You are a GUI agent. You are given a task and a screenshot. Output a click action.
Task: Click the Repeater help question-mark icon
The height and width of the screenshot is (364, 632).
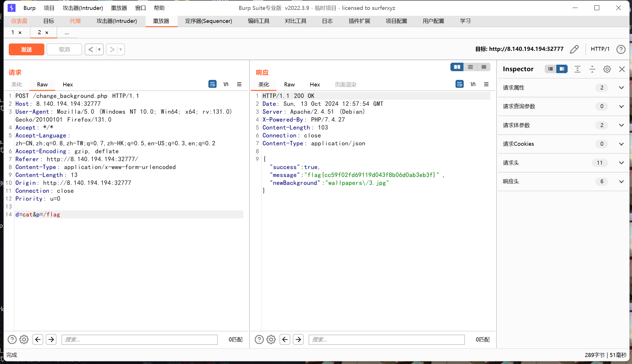click(621, 49)
